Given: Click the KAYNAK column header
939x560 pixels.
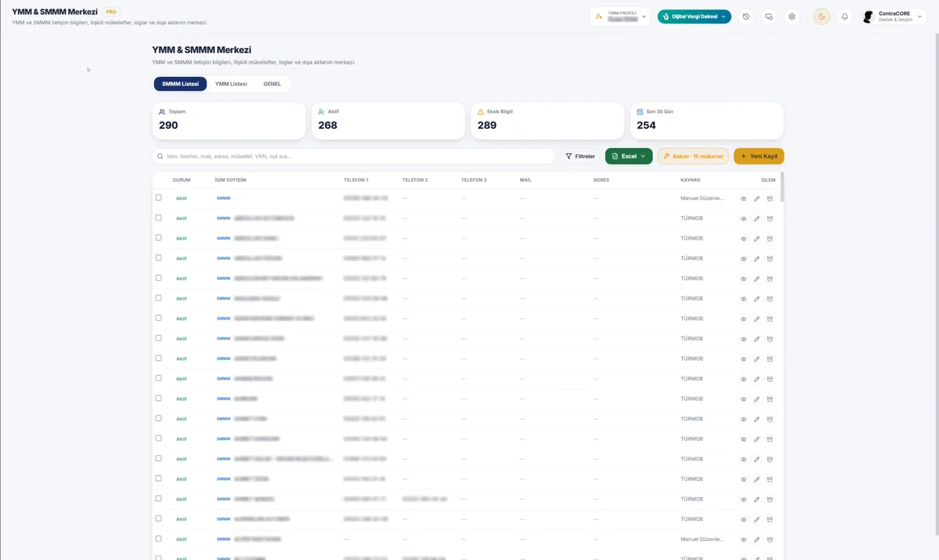Looking at the screenshot, I should 690,180.
